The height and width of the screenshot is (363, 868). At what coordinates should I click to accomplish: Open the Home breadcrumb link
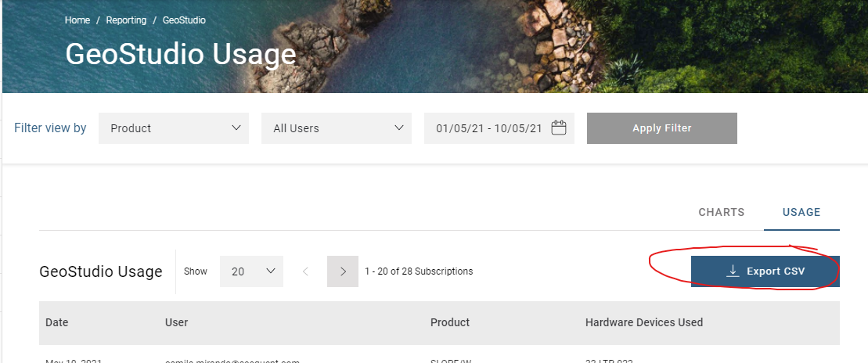pyautogui.click(x=77, y=20)
